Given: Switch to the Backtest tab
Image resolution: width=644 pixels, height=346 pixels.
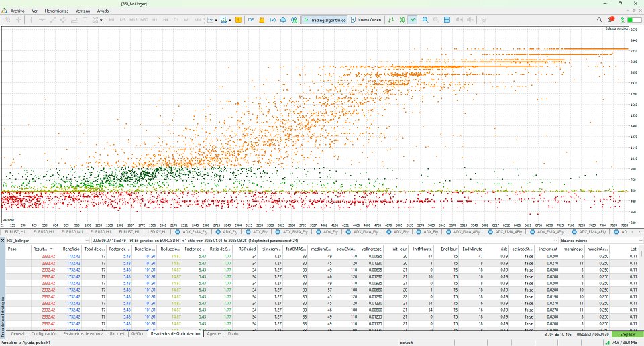Looking at the screenshot, I should (x=117, y=333).
